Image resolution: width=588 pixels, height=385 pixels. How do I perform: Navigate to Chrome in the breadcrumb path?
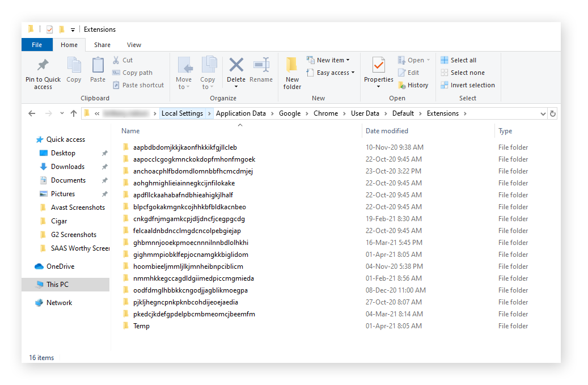tap(325, 113)
